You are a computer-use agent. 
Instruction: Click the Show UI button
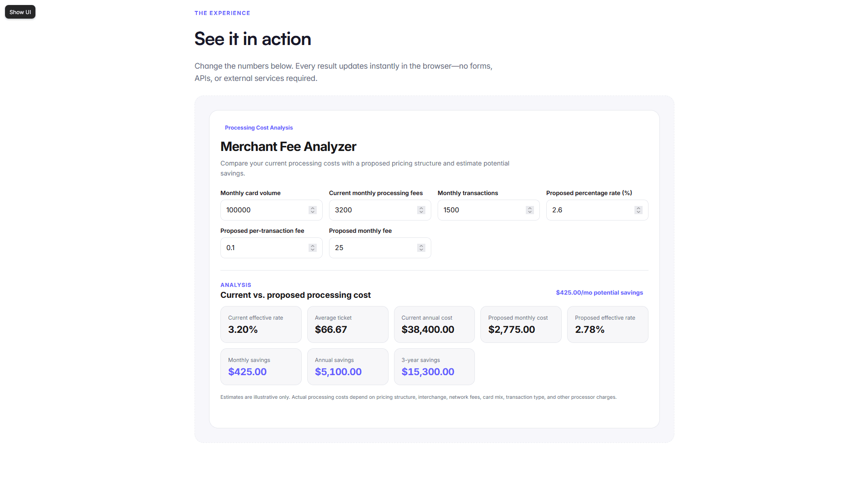coord(20,12)
